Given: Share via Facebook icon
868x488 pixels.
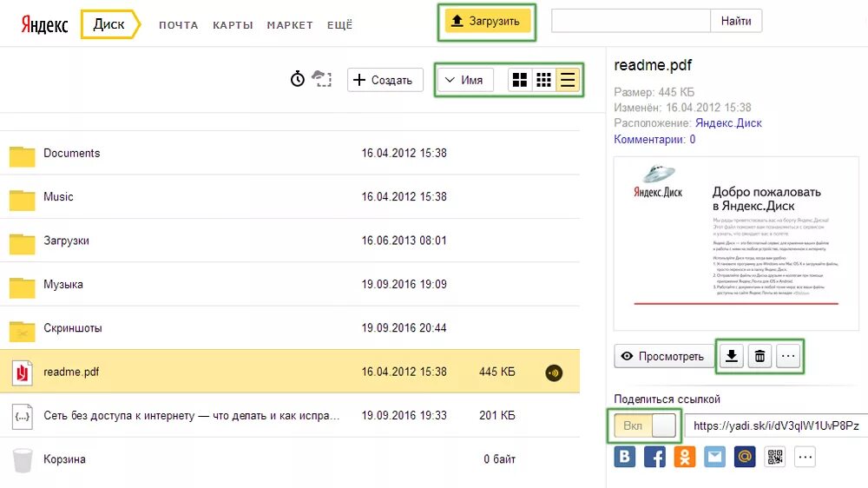Looking at the screenshot, I should tap(654, 457).
